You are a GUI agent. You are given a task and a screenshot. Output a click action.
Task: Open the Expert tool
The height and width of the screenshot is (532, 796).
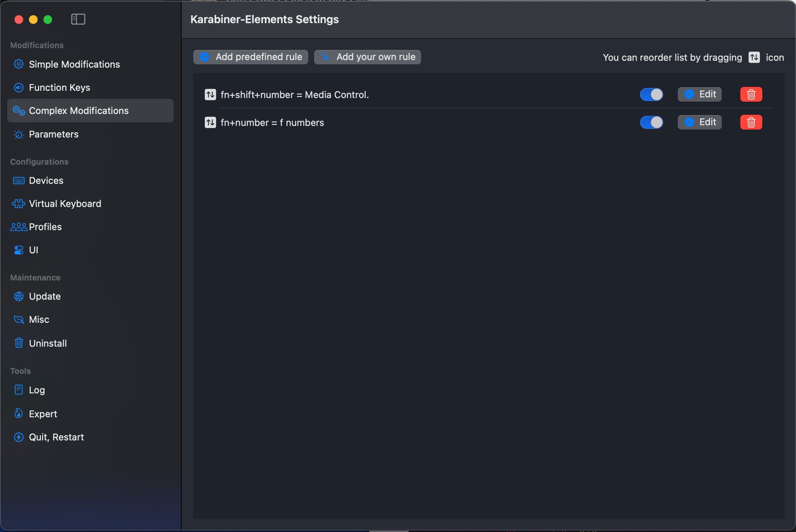pyautogui.click(x=90, y=414)
